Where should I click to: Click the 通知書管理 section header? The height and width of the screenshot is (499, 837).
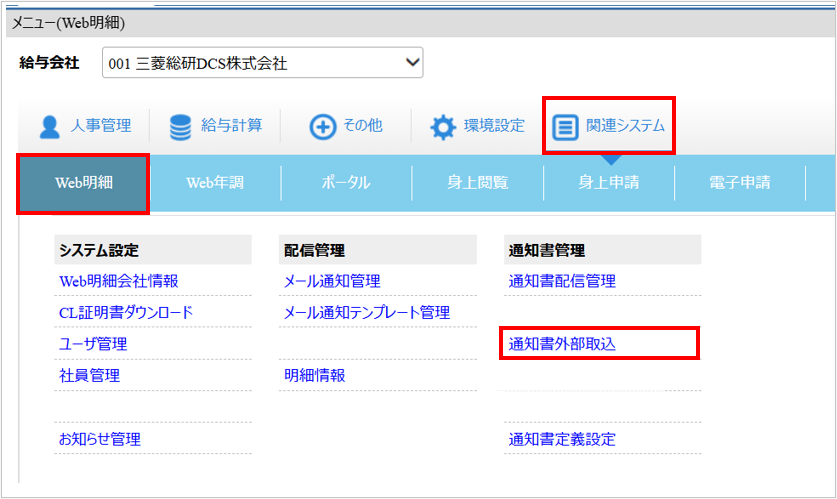click(602, 250)
